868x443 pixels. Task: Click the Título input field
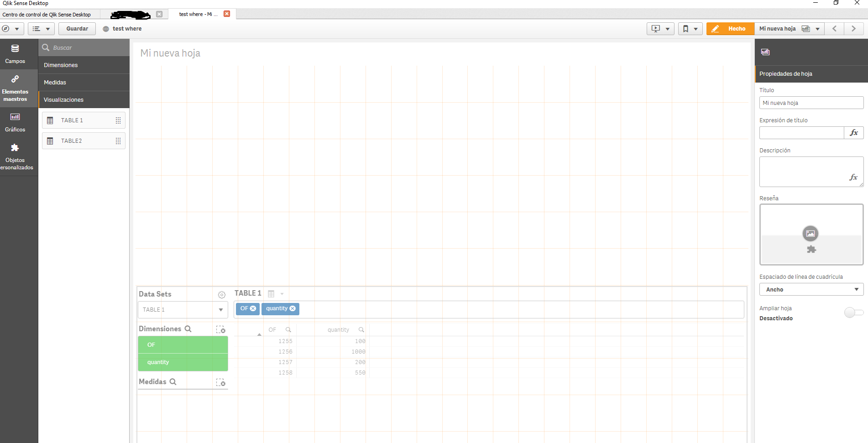click(x=811, y=103)
